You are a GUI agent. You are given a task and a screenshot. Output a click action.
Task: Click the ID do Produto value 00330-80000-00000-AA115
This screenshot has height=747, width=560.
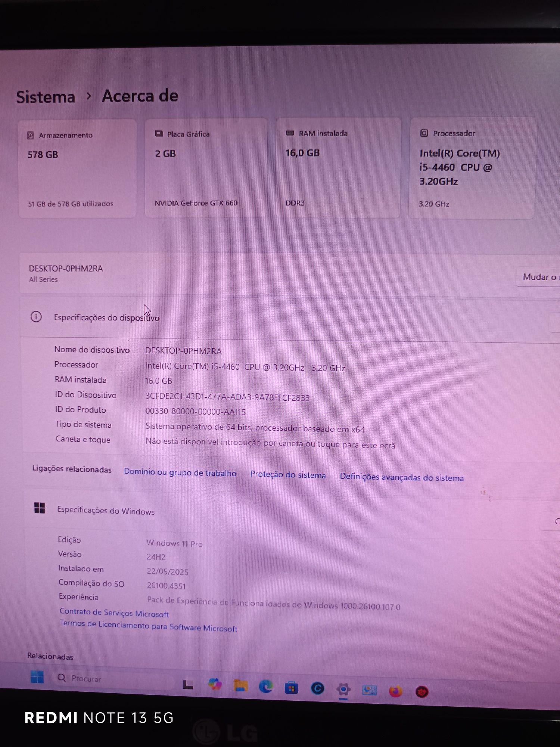(x=195, y=412)
